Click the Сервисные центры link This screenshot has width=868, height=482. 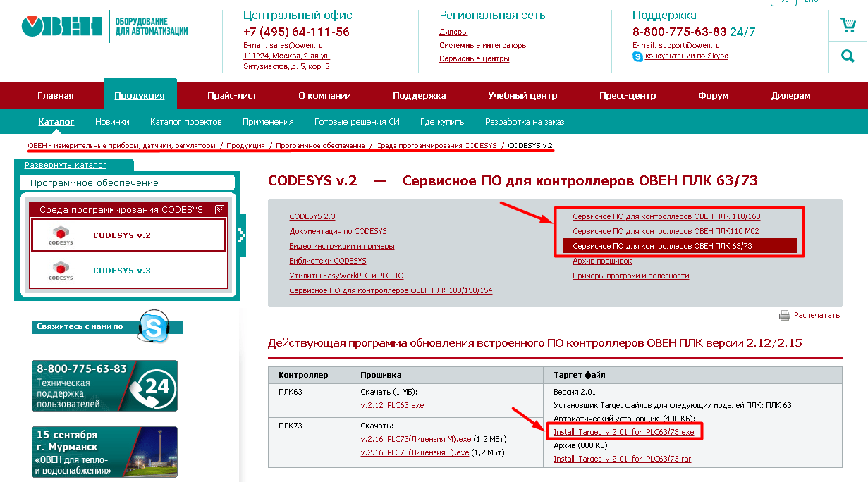(475, 59)
